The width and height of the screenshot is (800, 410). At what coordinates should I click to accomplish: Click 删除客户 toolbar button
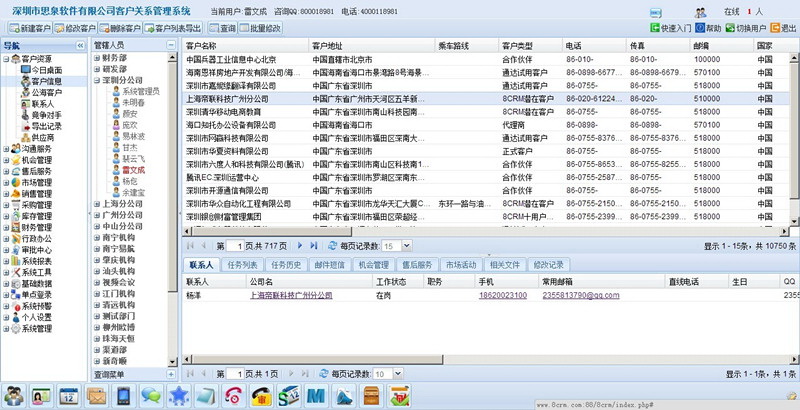[x=120, y=28]
